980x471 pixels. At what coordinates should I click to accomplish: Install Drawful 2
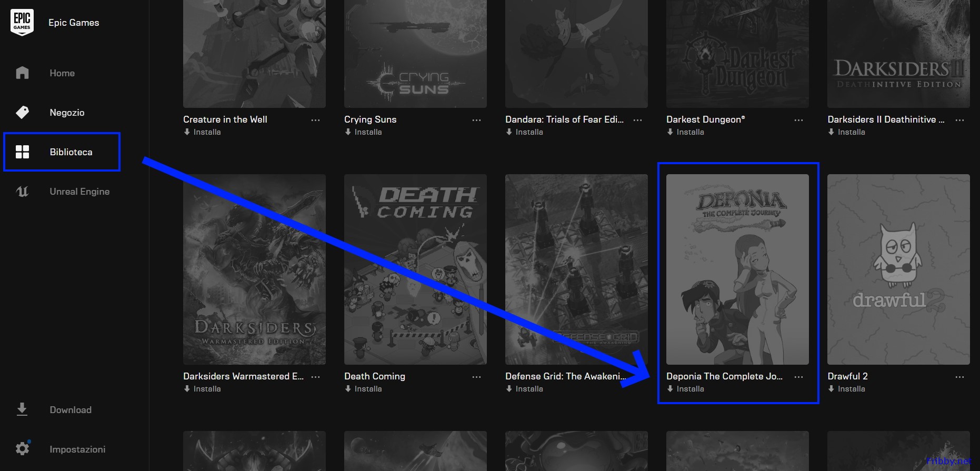(x=846, y=389)
